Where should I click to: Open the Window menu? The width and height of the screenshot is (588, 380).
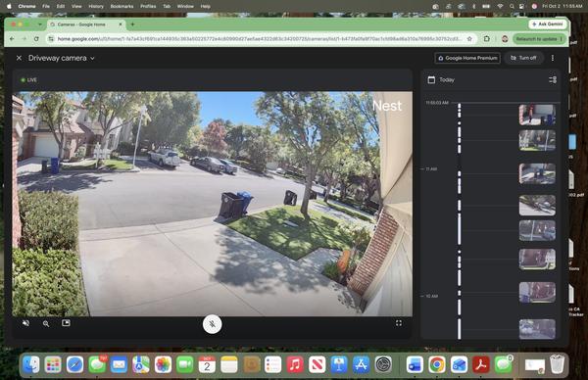pos(185,7)
